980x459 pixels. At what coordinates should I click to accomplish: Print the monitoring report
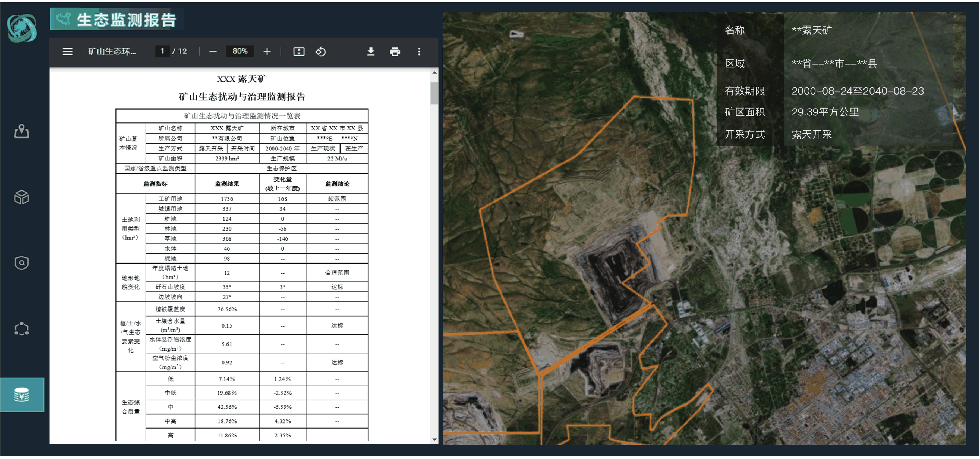click(x=395, y=51)
